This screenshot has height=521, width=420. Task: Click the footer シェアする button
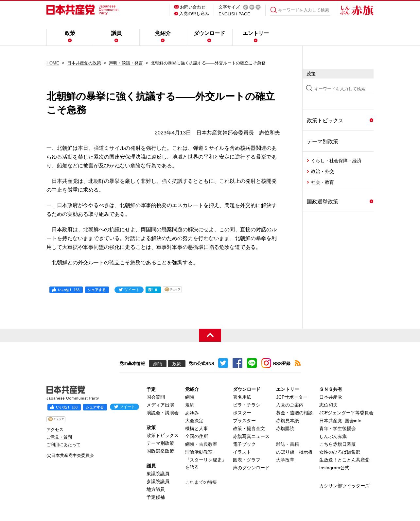[95, 407]
